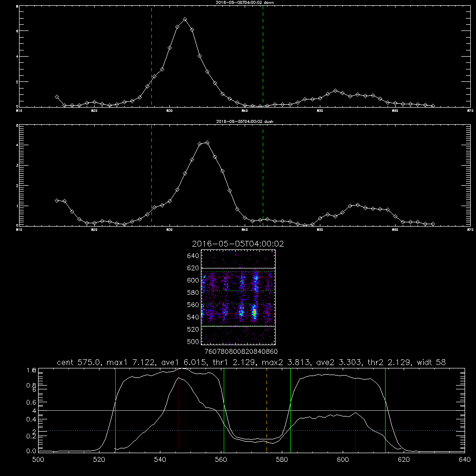Select right green dashed line in dusk plot
The image size is (476, 476).
coord(263,175)
